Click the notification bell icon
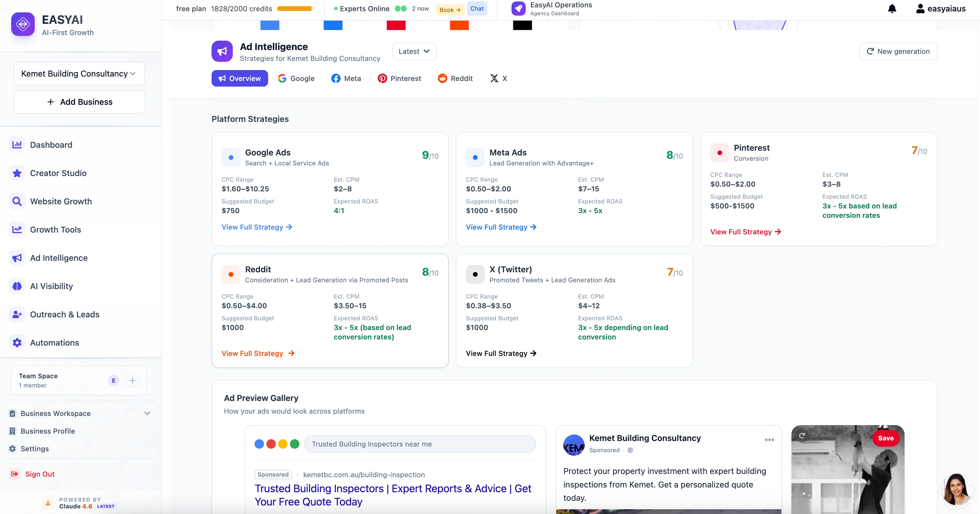This screenshot has height=514, width=980. 892,8
